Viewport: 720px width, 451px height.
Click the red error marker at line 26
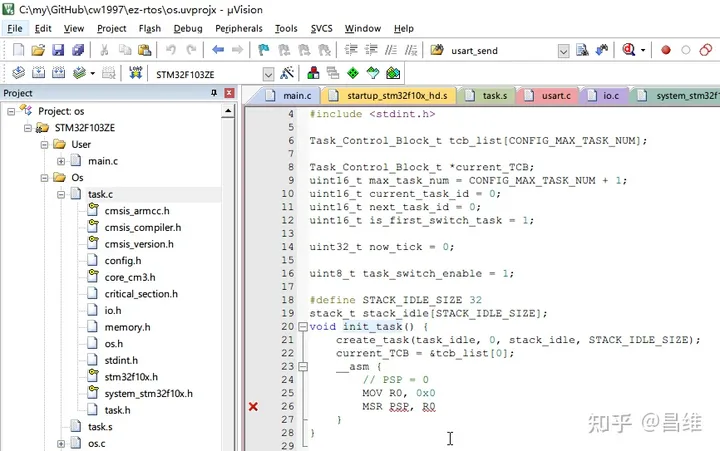point(253,406)
